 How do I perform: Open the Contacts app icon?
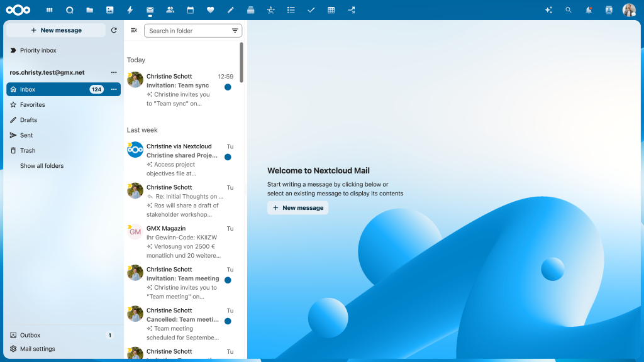[170, 9]
